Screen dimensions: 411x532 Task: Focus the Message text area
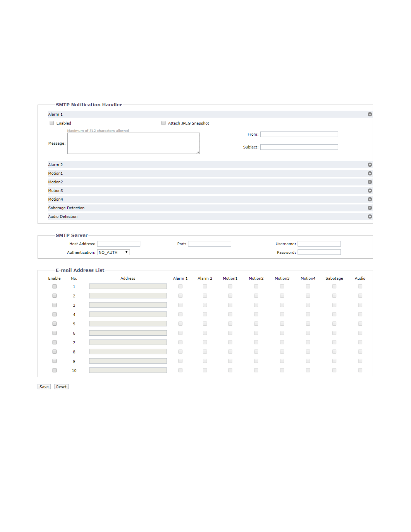[133, 143]
